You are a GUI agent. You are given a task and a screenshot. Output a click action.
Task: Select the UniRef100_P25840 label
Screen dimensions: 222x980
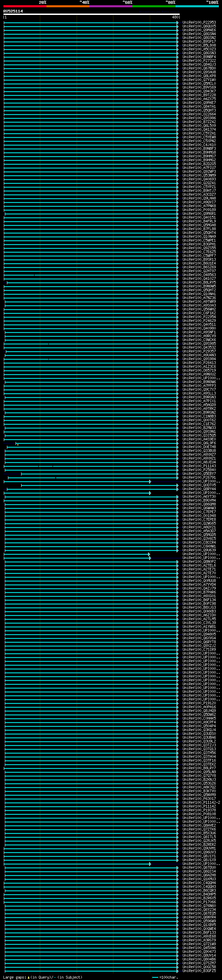point(199,470)
